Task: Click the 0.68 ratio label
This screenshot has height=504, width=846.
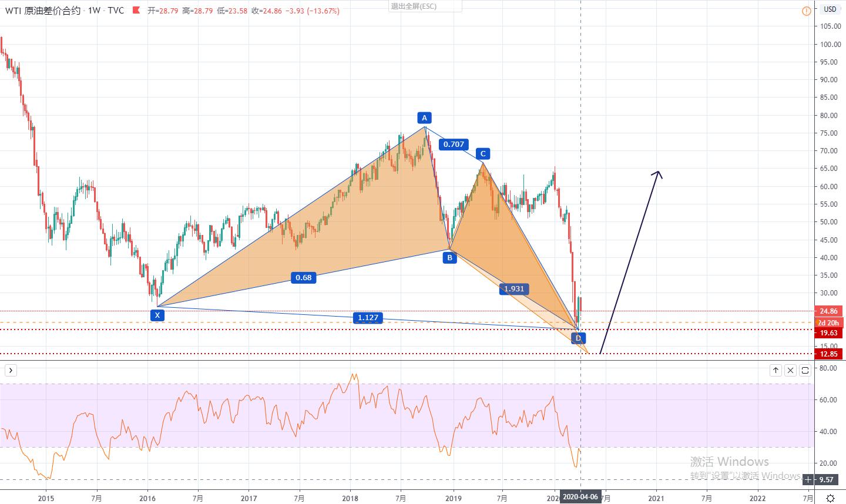Action: 303,277
